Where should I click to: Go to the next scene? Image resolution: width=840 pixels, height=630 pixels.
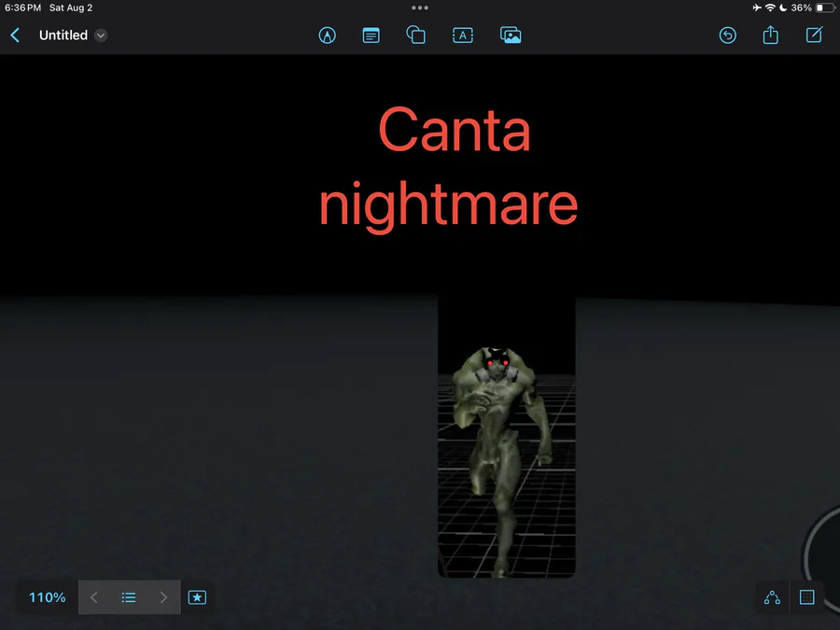click(163, 597)
